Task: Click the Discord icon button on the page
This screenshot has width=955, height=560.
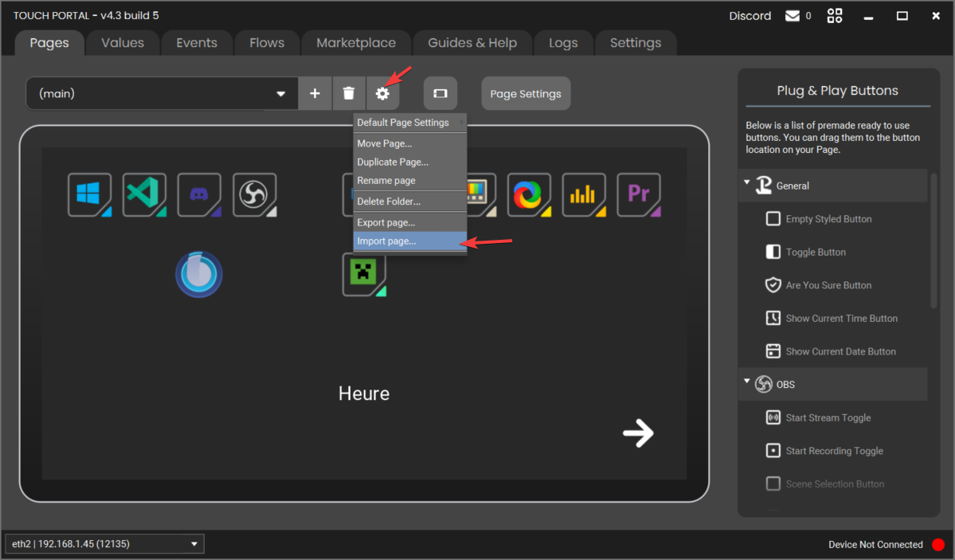Action: pyautogui.click(x=199, y=195)
